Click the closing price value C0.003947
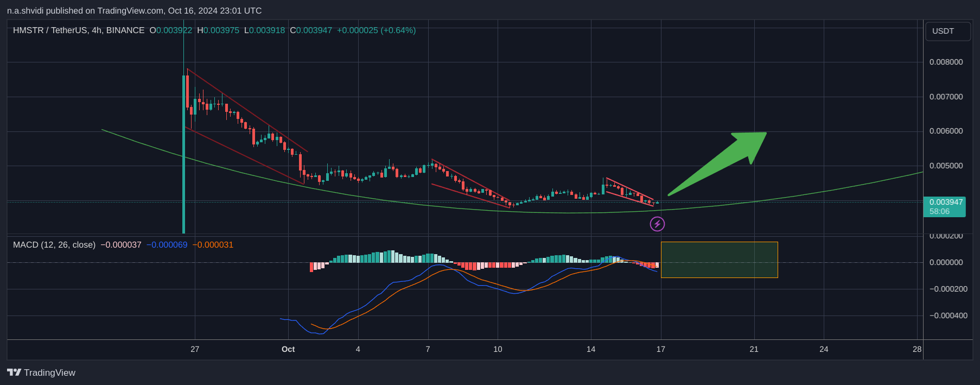Viewport: 980px width, 385px height. pyautogui.click(x=311, y=30)
